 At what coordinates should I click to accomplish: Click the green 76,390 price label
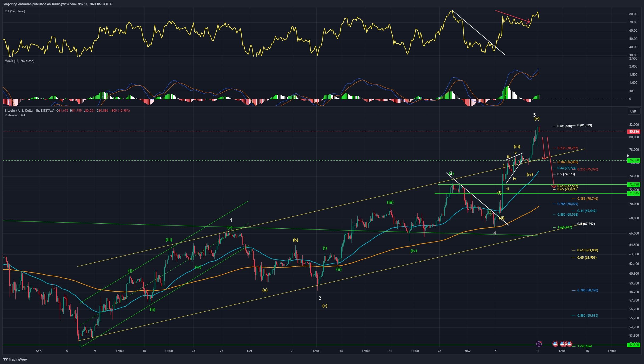click(634, 160)
